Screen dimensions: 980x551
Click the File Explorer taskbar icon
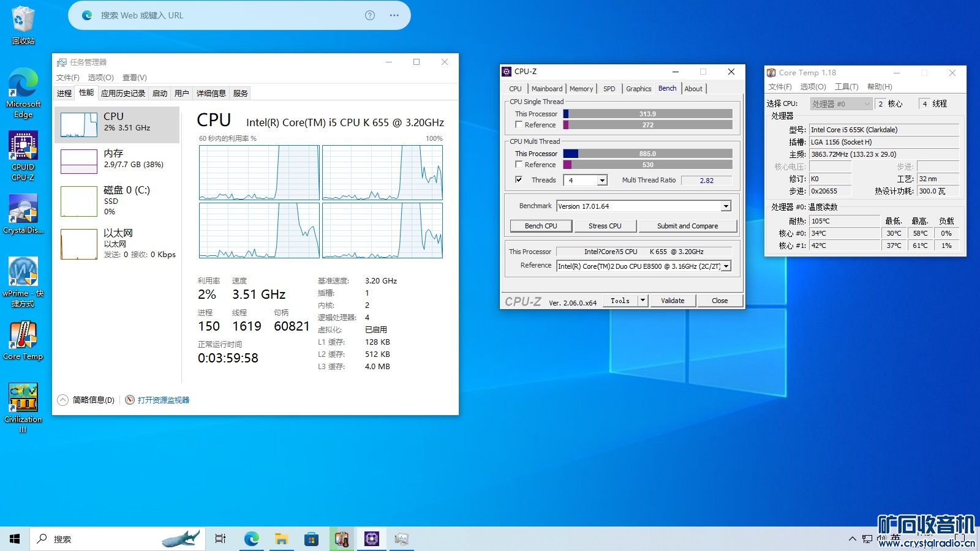pos(281,539)
